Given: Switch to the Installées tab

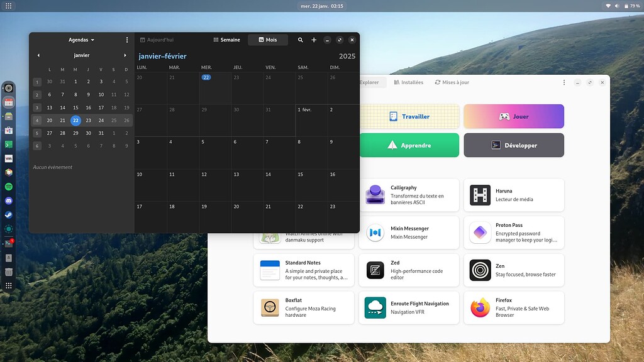Looking at the screenshot, I should pos(409,82).
